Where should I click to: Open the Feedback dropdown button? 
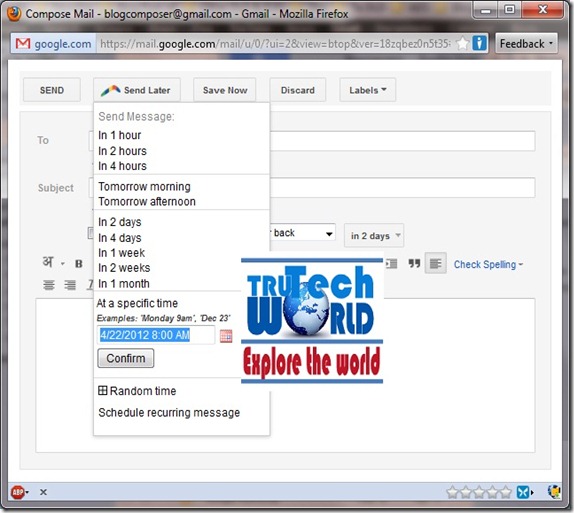pyautogui.click(x=526, y=44)
